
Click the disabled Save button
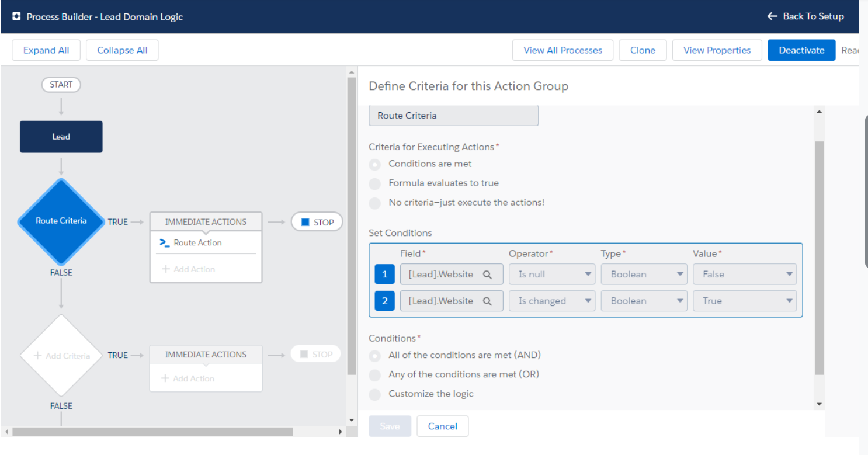coord(390,426)
